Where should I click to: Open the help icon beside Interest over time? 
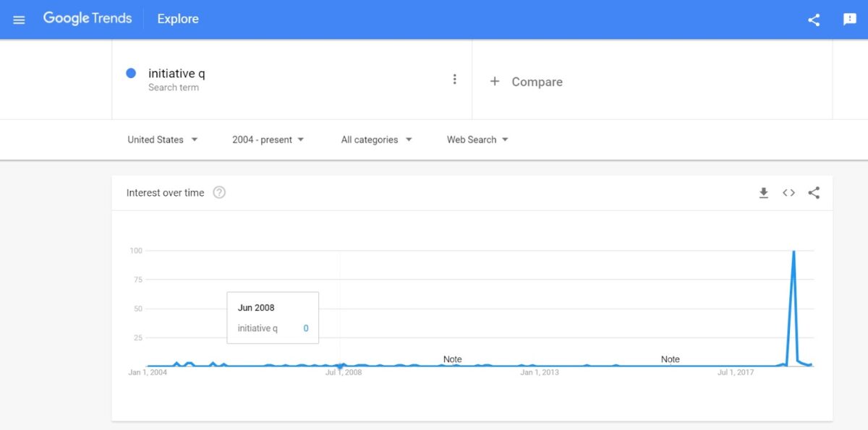(x=219, y=193)
